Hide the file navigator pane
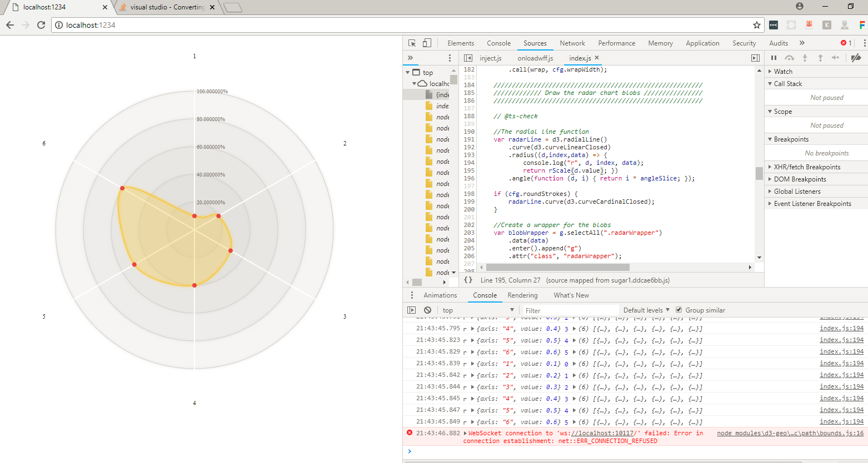 [468, 58]
